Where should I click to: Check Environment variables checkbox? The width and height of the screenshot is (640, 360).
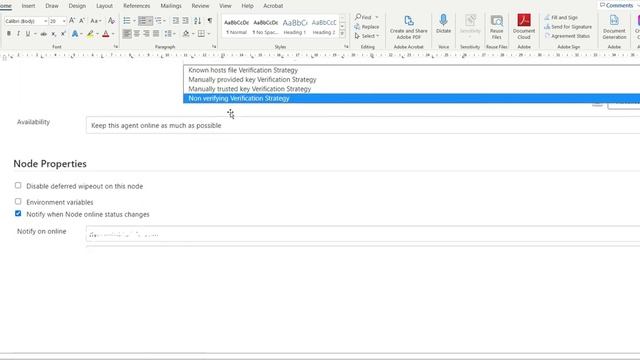[x=18, y=201]
